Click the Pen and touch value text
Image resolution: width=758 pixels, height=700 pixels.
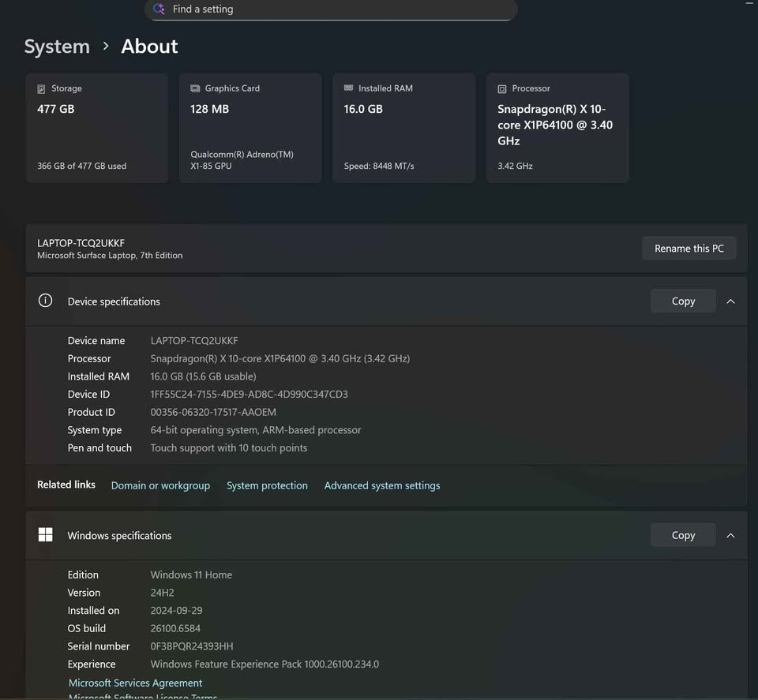coord(229,447)
